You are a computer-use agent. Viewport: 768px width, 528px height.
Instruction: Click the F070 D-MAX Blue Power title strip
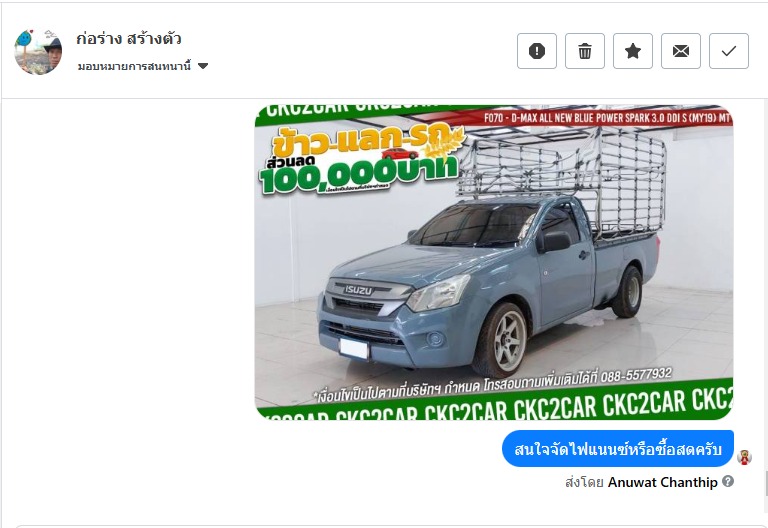(x=606, y=118)
